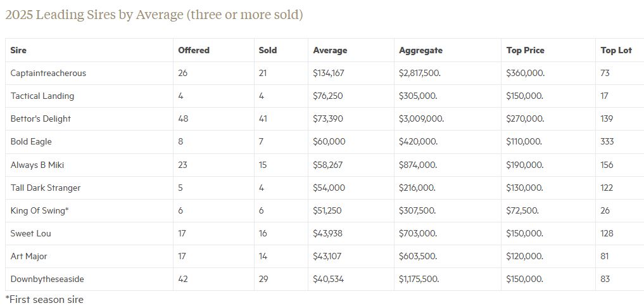This screenshot has height=308, width=644.
Task: Click the Bold Eagle sire cell
Action: (x=31, y=141)
